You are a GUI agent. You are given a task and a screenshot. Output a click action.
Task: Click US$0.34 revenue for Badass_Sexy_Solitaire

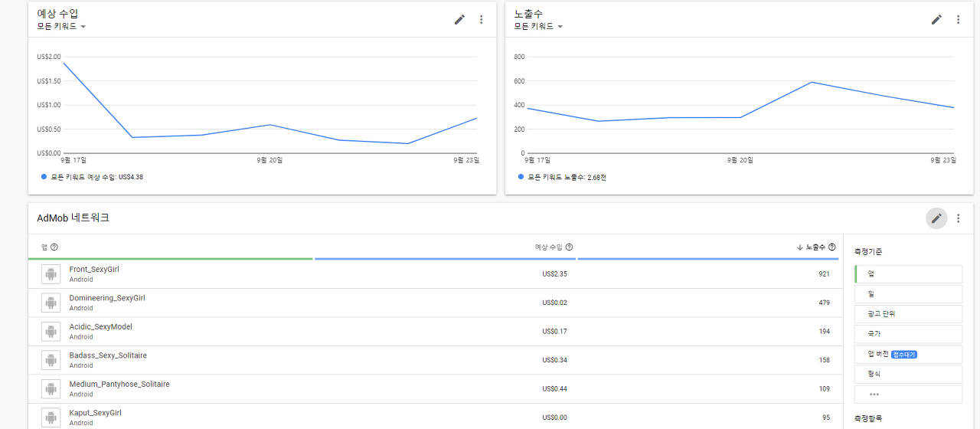click(554, 360)
